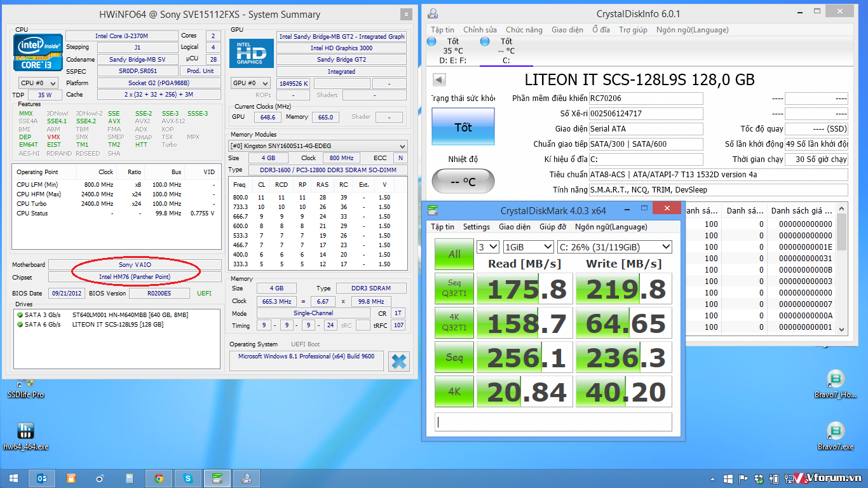Screen dimensions: 868x488
Task: Open Chức năng menu in CrystalDiskInfo
Action: click(524, 30)
